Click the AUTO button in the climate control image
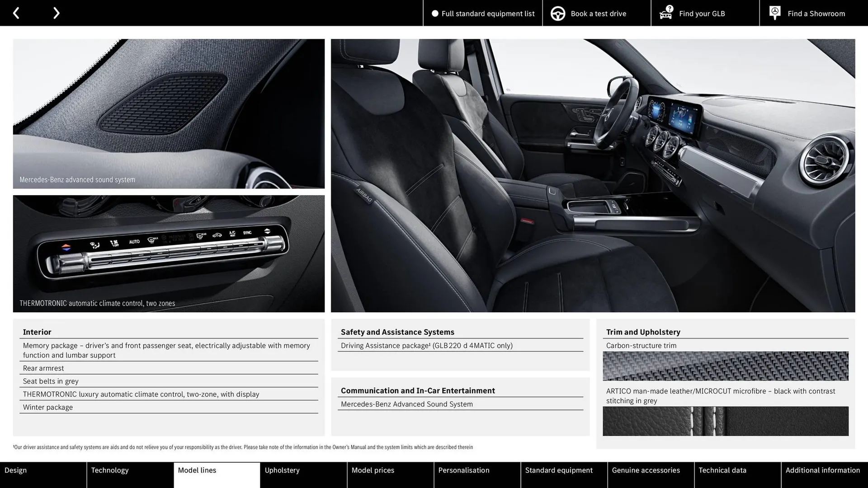The image size is (868, 488). (134, 241)
